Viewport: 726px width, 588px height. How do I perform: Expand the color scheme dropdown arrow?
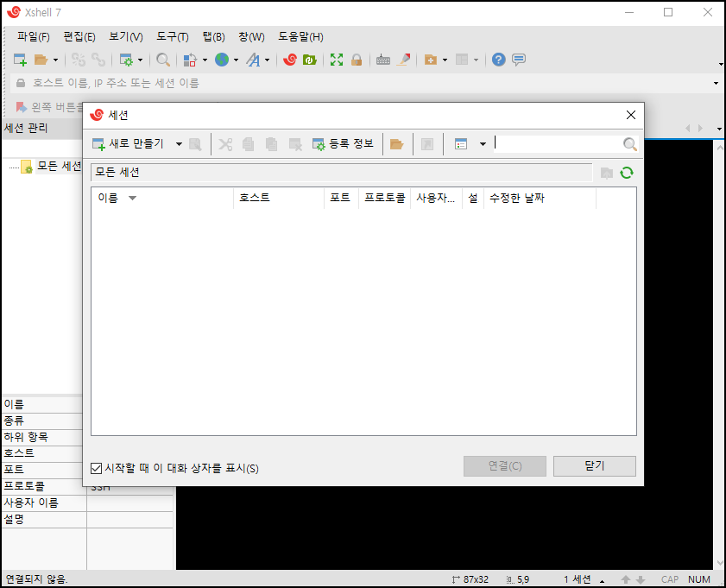(205, 60)
